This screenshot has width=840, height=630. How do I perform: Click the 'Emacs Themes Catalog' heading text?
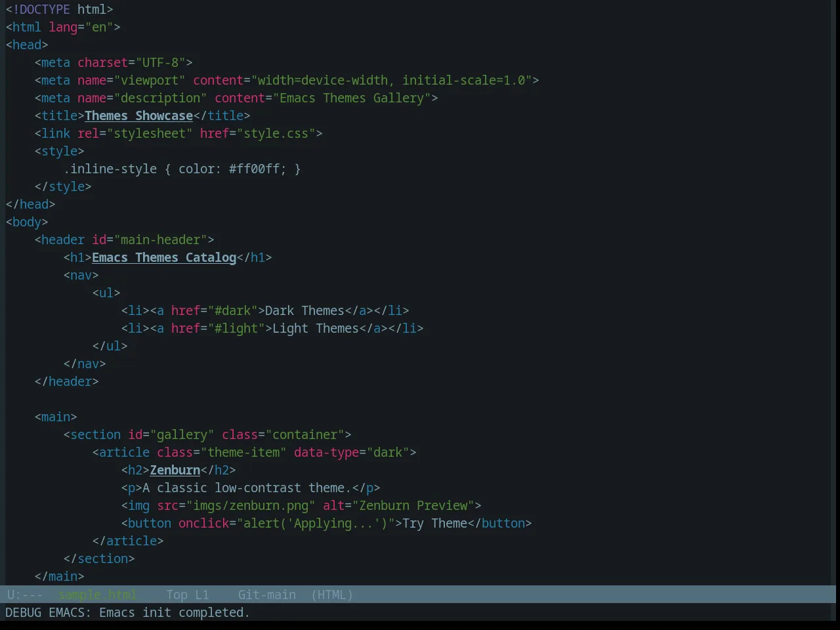(x=164, y=257)
